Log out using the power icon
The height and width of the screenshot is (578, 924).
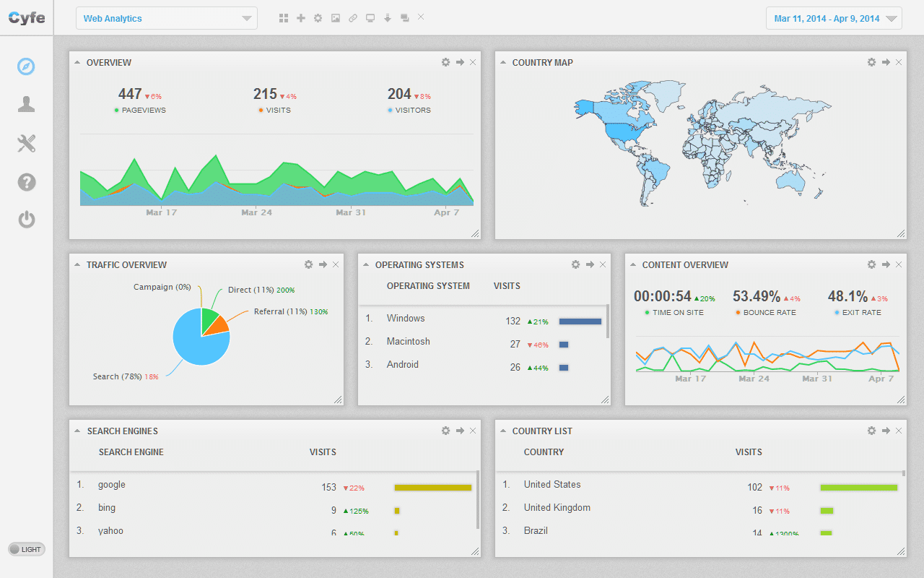pyautogui.click(x=26, y=220)
